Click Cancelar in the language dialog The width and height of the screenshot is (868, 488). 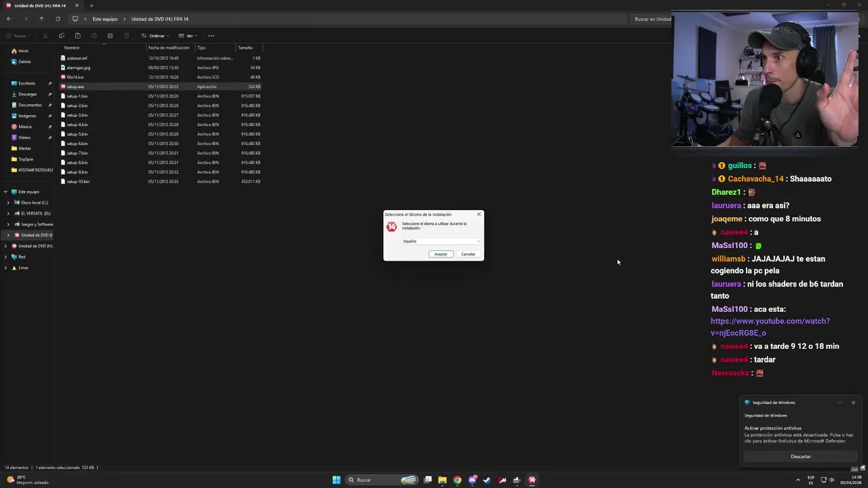[468, 254]
